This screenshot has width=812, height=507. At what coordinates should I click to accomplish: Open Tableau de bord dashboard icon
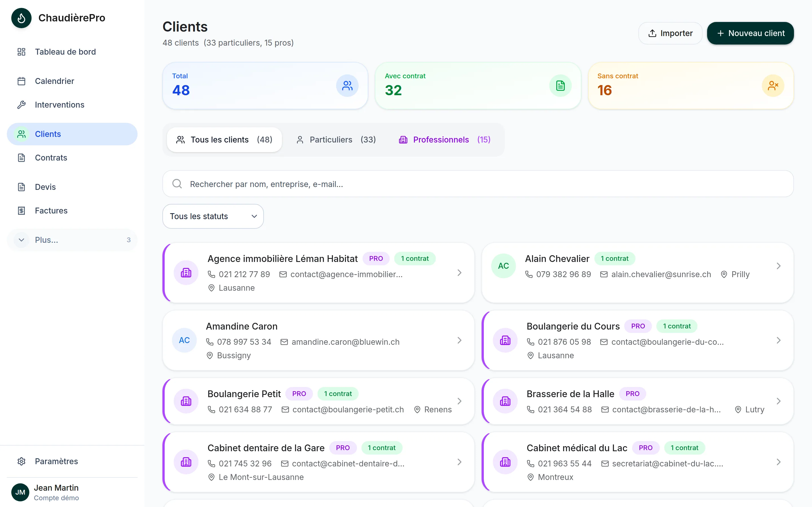[21, 52]
